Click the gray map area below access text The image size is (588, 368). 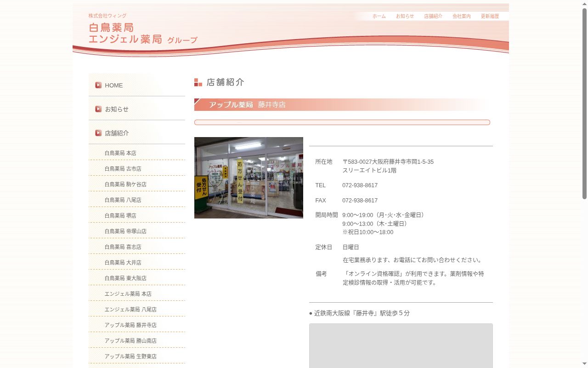401,345
